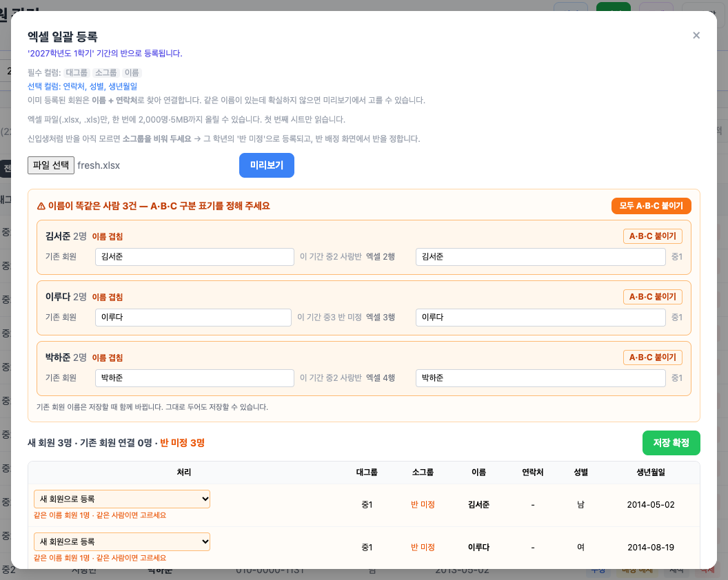Click the 생년월일 column header
The image size is (728, 580).
tap(651, 473)
